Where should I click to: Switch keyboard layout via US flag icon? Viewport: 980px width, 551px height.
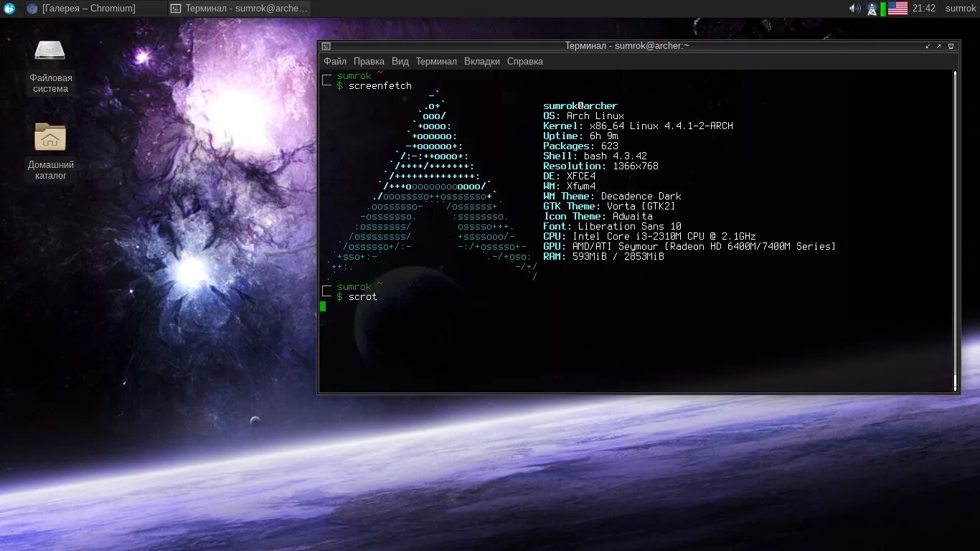click(x=897, y=9)
